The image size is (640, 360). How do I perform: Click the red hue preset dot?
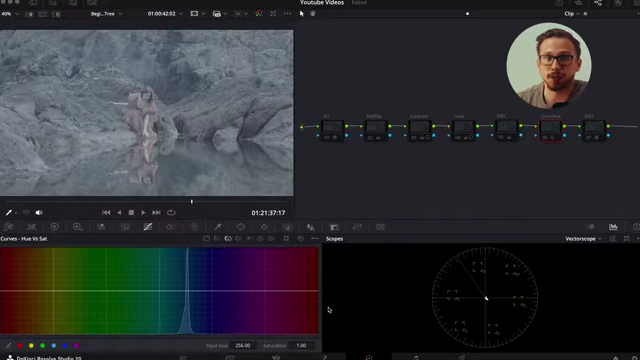[x=20, y=346]
